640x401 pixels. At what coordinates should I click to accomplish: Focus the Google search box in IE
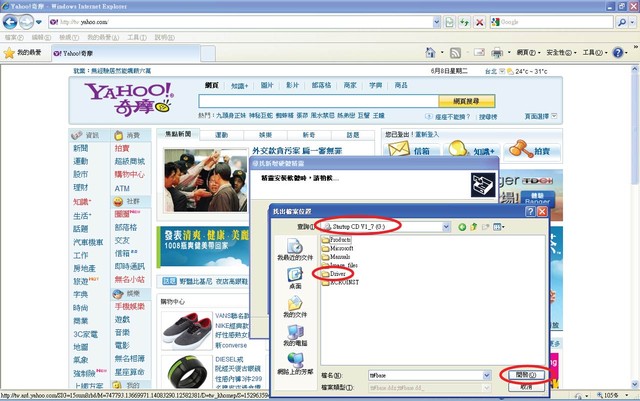552,22
